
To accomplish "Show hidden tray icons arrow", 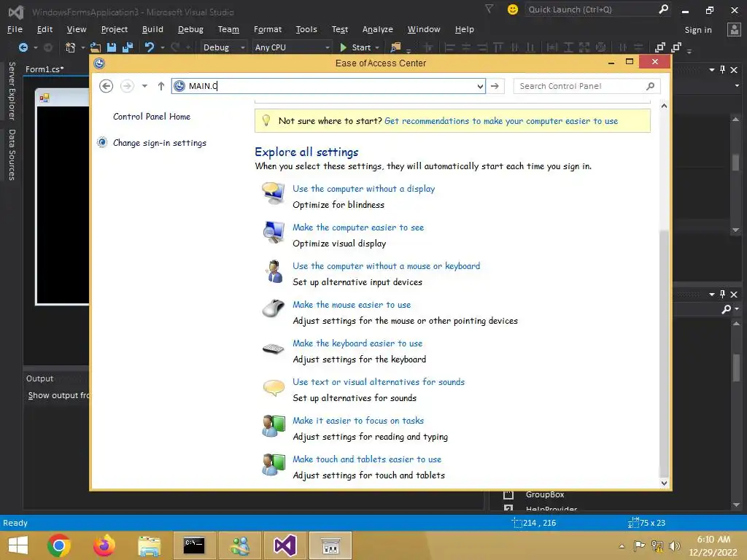I will click(x=622, y=546).
